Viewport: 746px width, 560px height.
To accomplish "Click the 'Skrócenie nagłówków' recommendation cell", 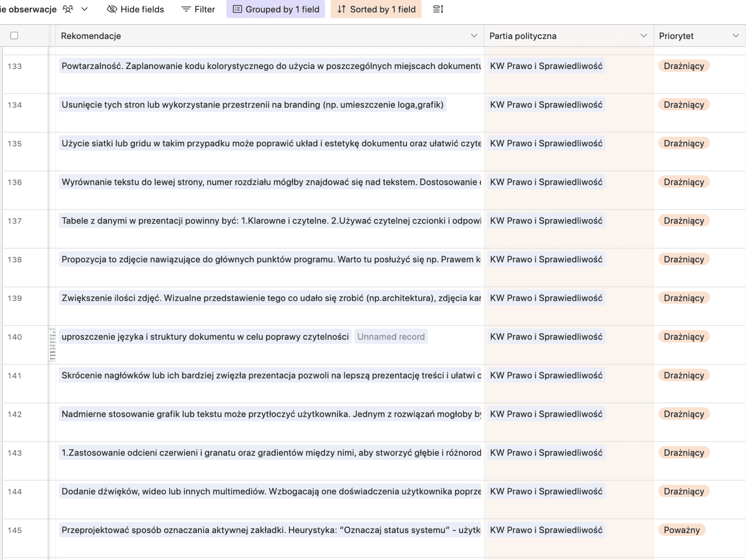I will (x=270, y=375).
